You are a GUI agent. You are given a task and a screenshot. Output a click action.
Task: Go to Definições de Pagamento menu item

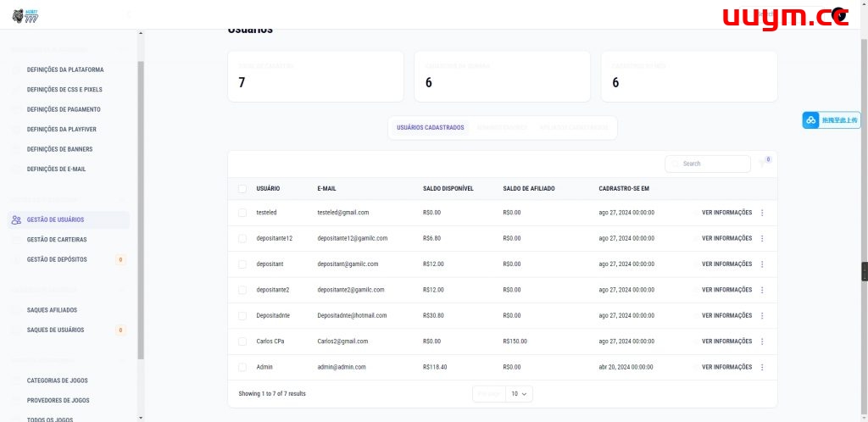(64, 109)
